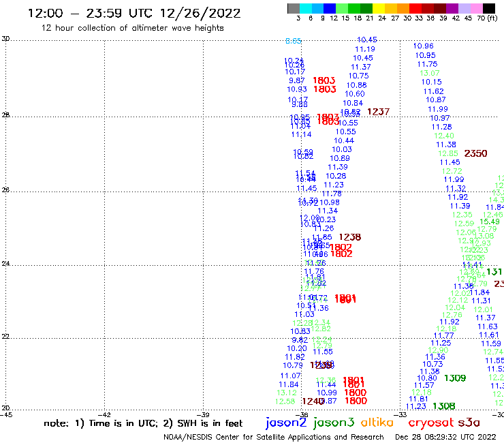Click the subtitle '12 hour collection of altimeter wave heights'
This screenshot has height=443, width=504.
pos(132,28)
